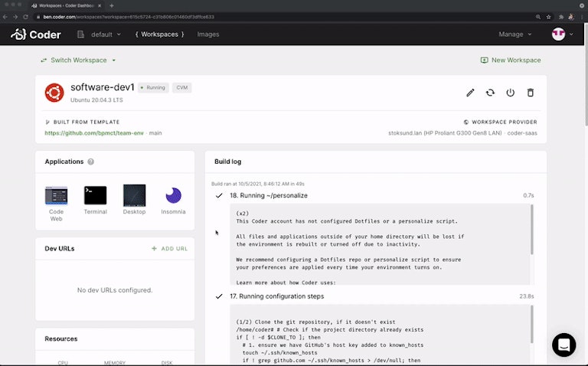The height and width of the screenshot is (366, 588).
Task: Click the 0.7s duration value
Action: pos(528,195)
